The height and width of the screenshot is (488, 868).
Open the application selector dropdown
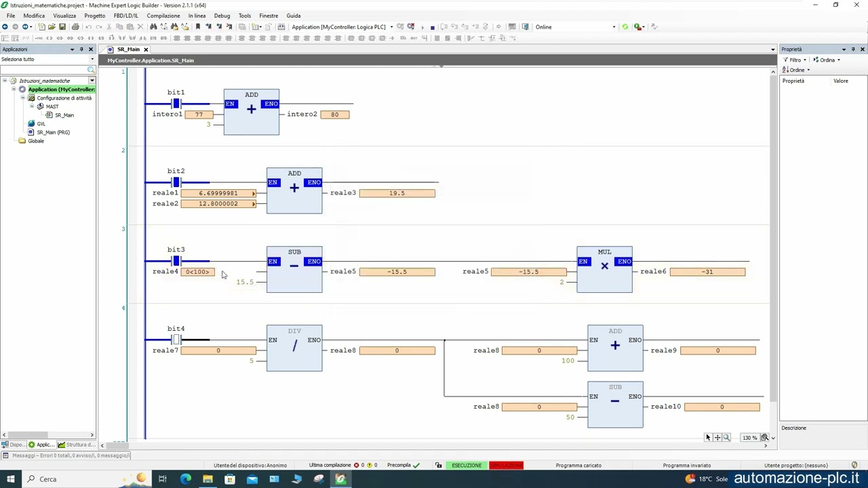point(391,27)
